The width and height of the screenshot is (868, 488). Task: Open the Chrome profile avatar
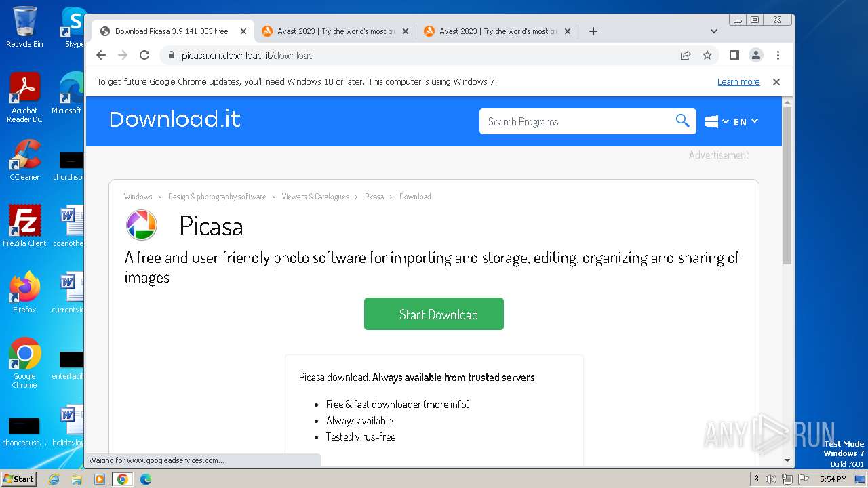tap(755, 55)
